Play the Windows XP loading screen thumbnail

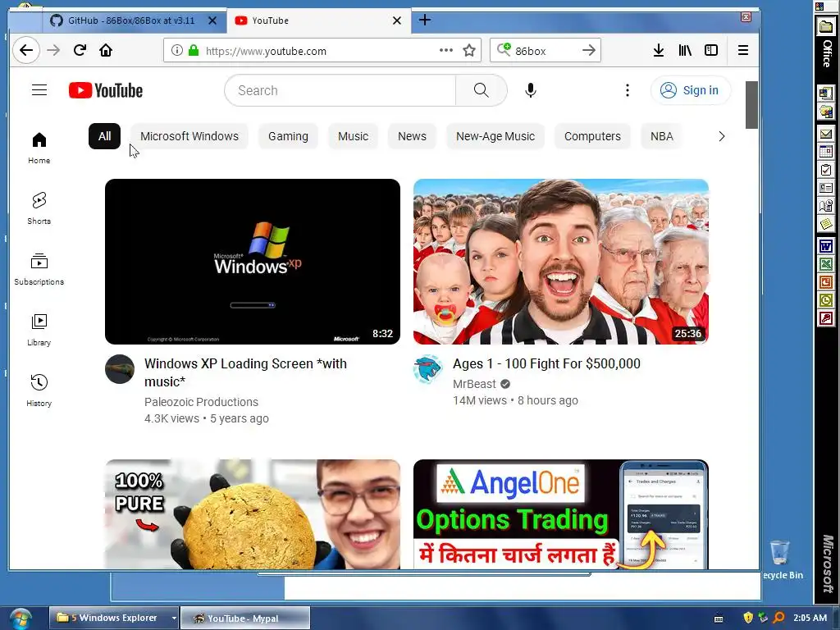(x=253, y=262)
